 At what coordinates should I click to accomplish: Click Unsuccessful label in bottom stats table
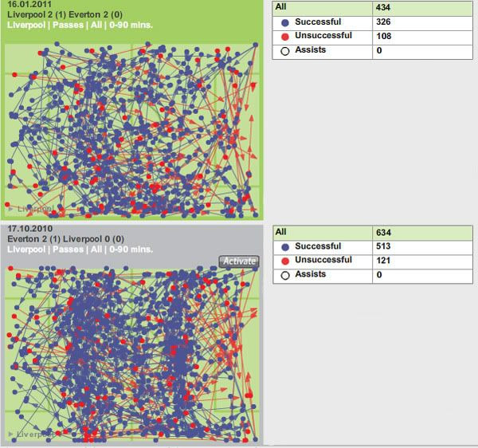323,260
